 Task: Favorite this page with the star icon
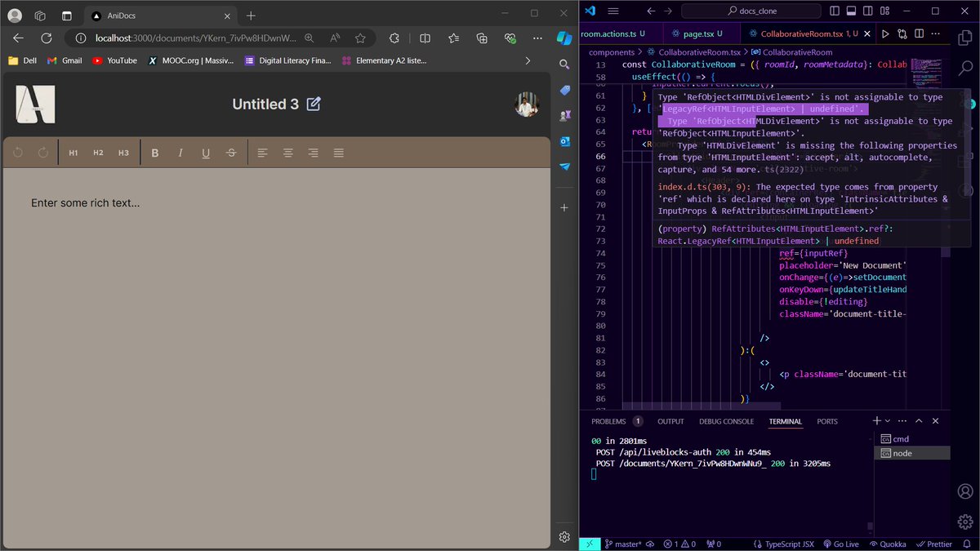360,38
